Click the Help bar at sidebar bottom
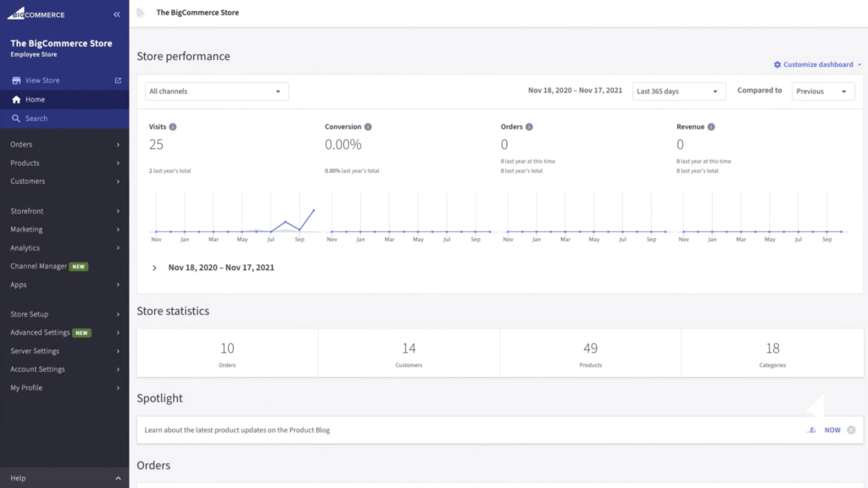Viewport: 868px width, 488px height. (x=64, y=478)
